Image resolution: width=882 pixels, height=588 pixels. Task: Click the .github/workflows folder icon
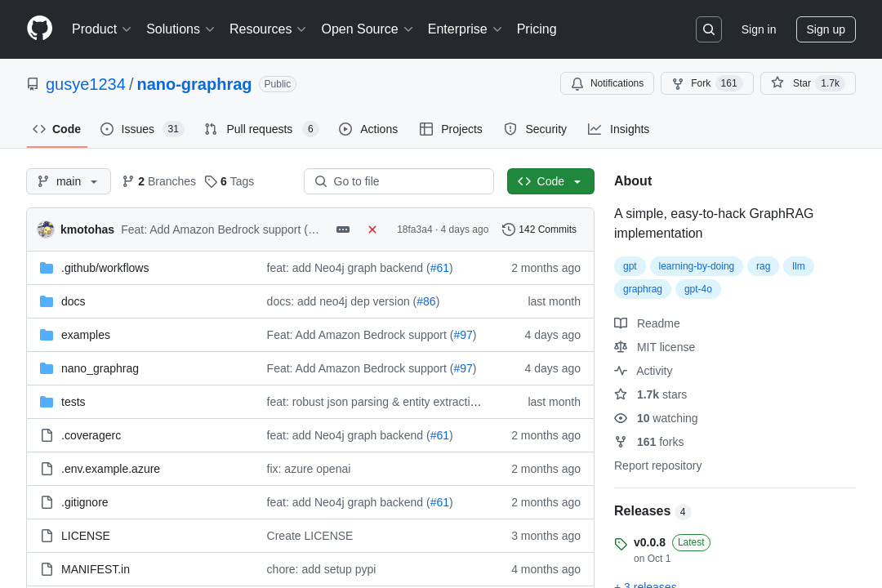(x=47, y=268)
